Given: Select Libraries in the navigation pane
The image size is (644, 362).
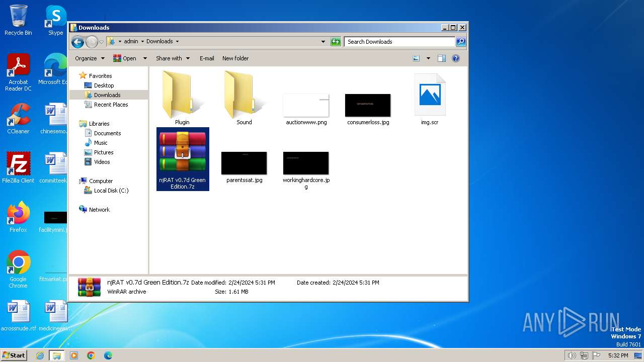Looking at the screenshot, I should [x=99, y=124].
